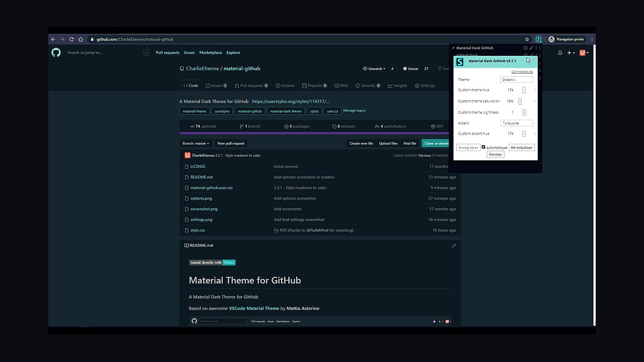Open the GitHub Octocat home logo
The width and height of the screenshot is (644, 362).
pos(56,53)
